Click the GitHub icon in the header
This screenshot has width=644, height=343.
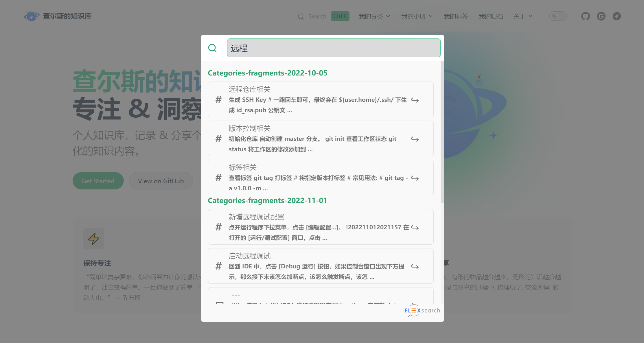[x=585, y=16]
